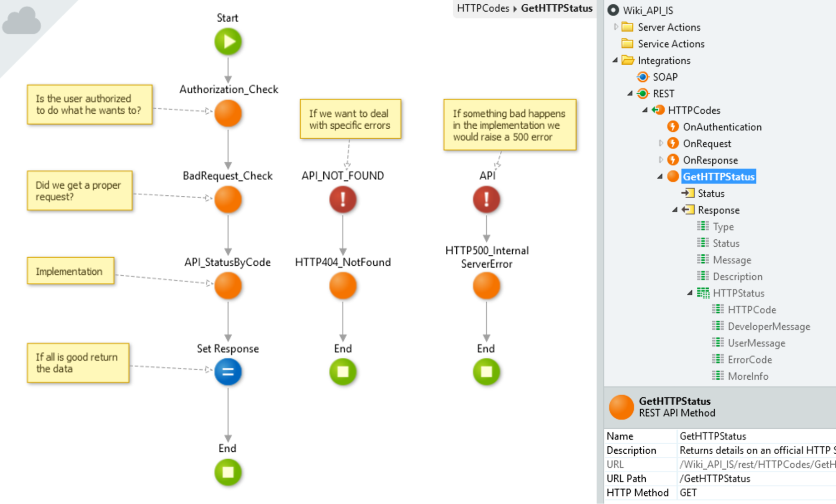
Task: Select the End node under HTTP500_InternalServerError
Action: 486,372
